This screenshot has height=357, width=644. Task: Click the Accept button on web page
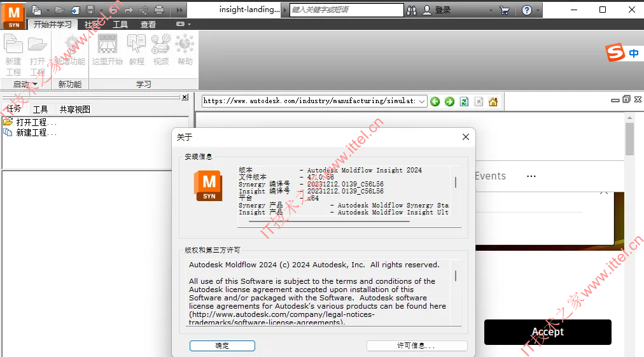pyautogui.click(x=548, y=332)
